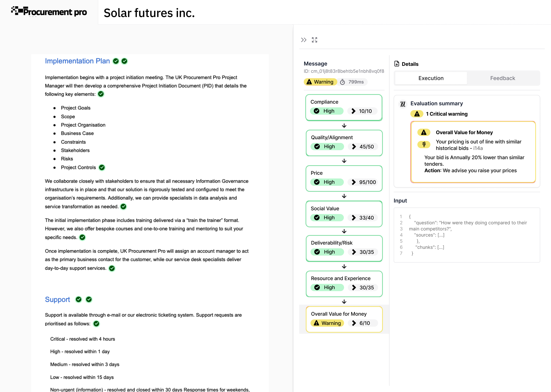Expand the Social Value 33/40 chevron
This screenshot has height=392, width=551.
tap(353, 218)
